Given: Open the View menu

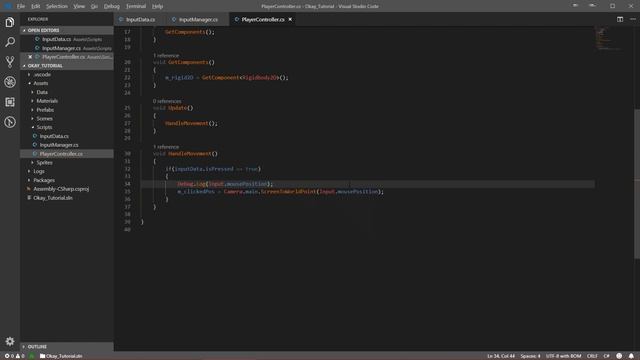Looking at the screenshot, I should [79, 6].
